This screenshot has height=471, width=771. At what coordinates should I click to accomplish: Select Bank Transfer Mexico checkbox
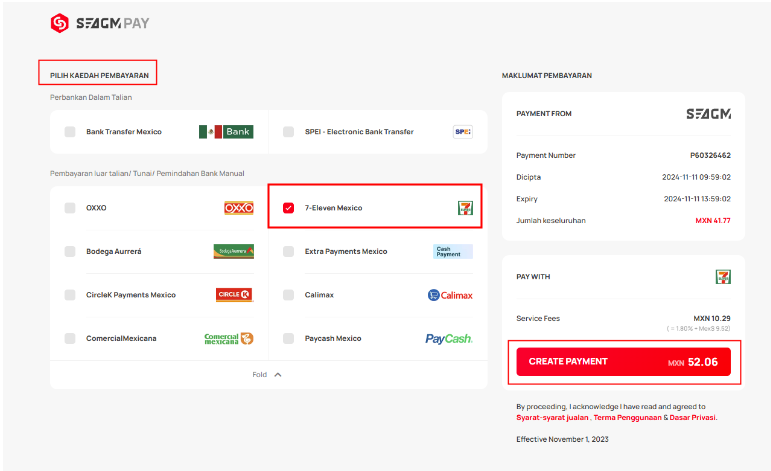coord(70,132)
